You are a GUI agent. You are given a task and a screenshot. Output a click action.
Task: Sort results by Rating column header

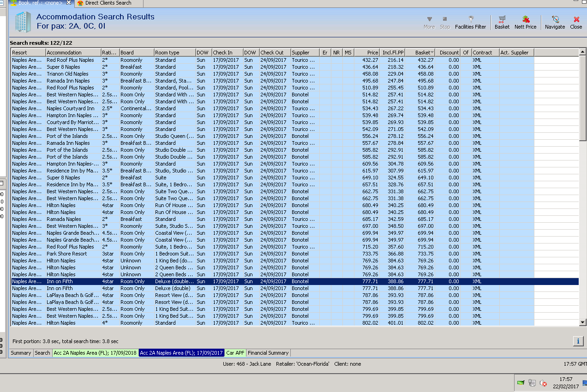click(x=110, y=53)
